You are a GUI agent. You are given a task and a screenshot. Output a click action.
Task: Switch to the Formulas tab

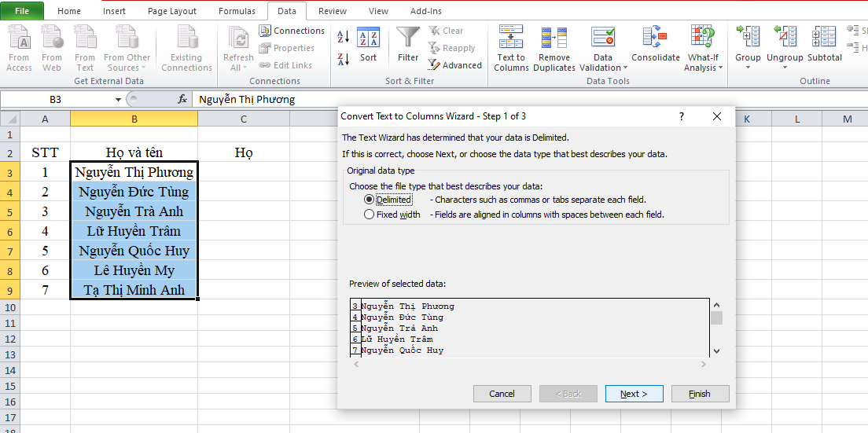pos(237,10)
